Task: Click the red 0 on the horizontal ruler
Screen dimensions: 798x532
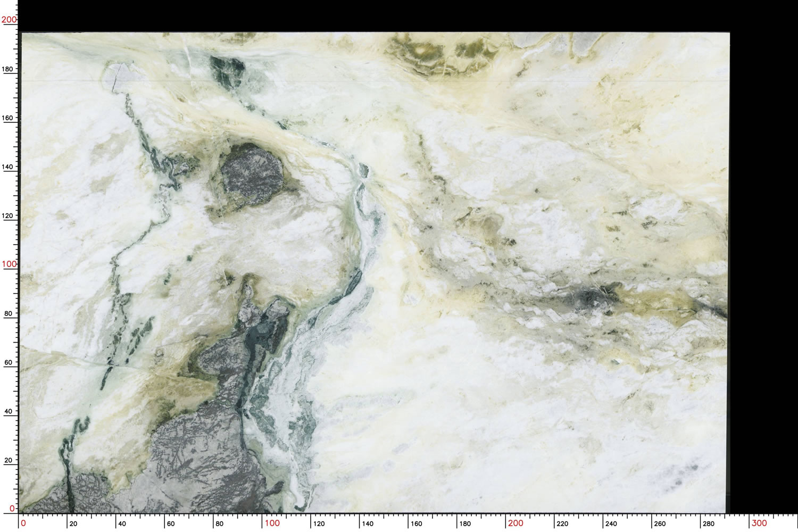Action: click(x=23, y=523)
